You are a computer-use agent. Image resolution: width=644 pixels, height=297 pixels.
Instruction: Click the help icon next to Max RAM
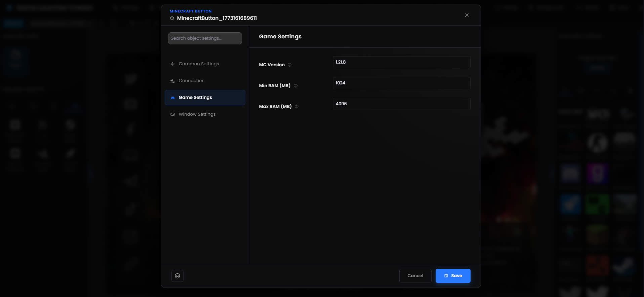point(296,107)
